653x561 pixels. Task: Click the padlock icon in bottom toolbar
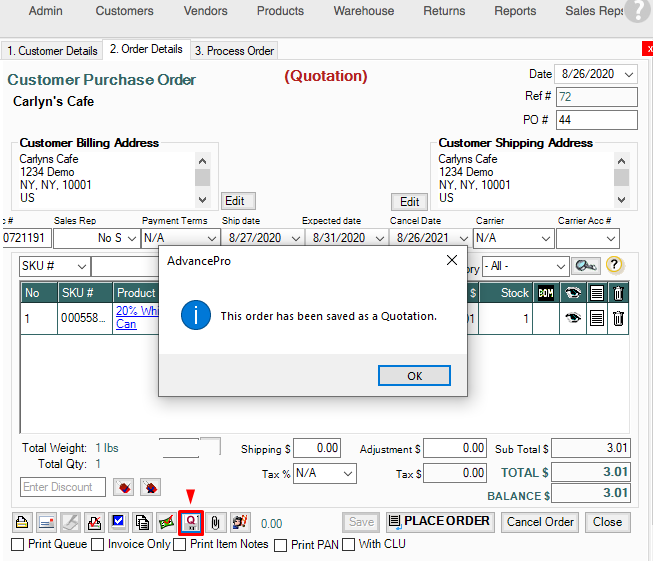pos(22,522)
